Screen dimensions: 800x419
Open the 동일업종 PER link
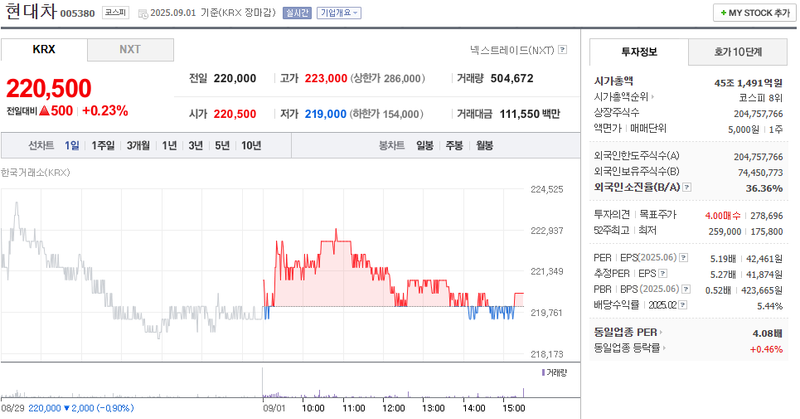pos(628,332)
